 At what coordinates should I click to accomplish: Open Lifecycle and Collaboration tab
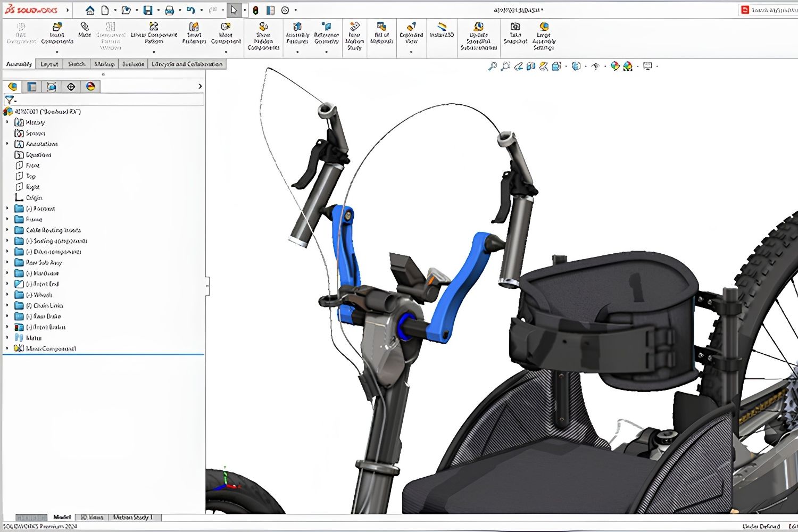tap(187, 64)
